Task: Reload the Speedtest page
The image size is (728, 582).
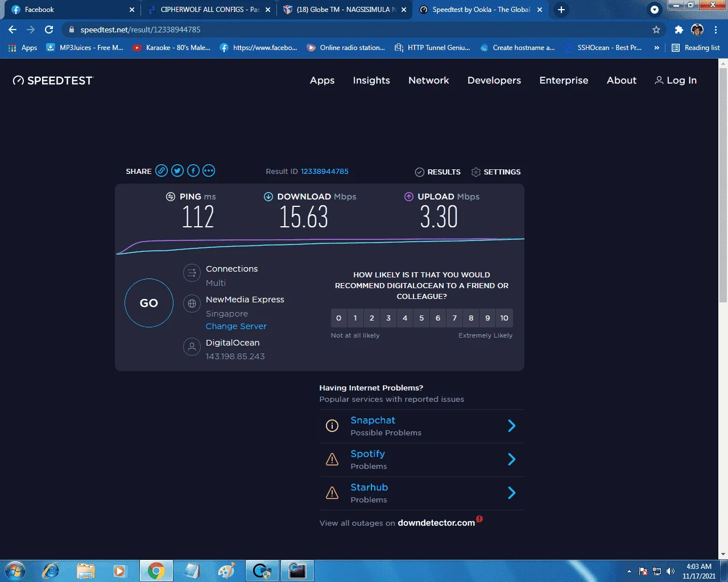Action: pos(49,30)
